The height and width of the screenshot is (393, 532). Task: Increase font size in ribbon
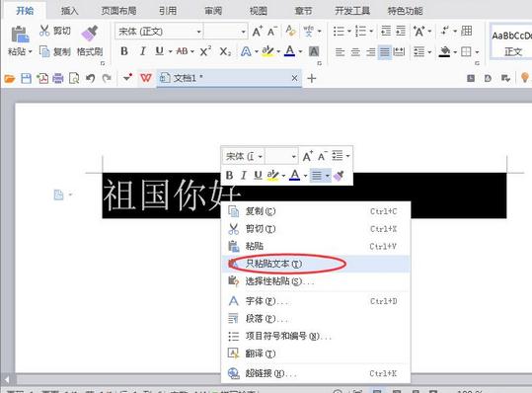[x=258, y=32]
